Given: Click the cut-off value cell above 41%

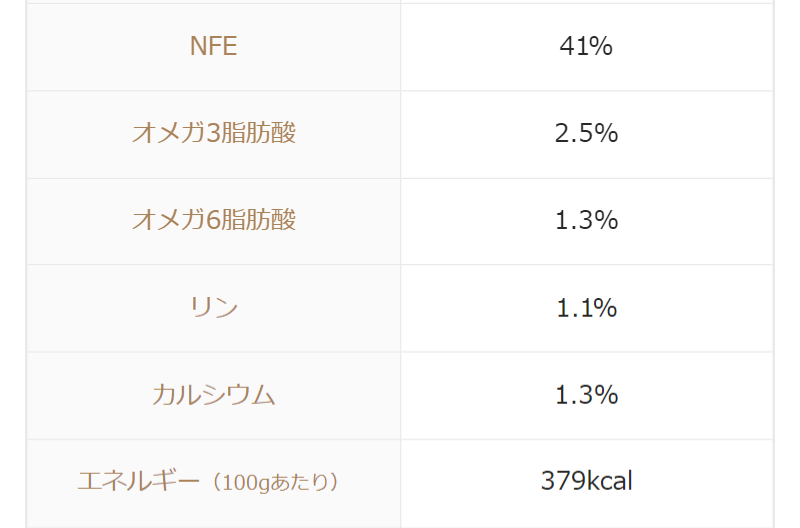Looking at the screenshot, I should pyautogui.click(x=586, y=2).
